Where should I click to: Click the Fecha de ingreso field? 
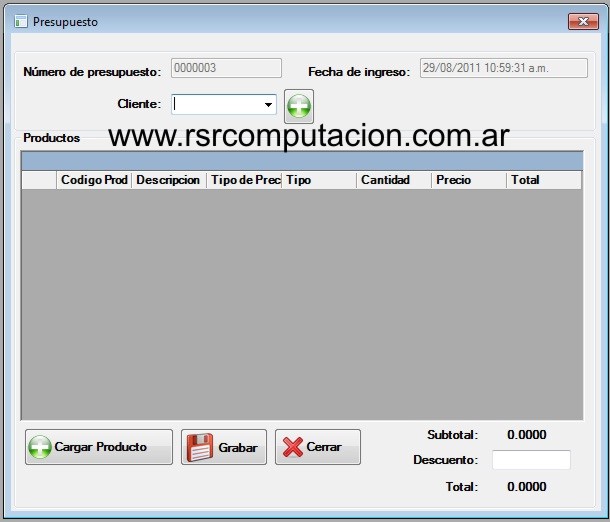[x=504, y=68]
